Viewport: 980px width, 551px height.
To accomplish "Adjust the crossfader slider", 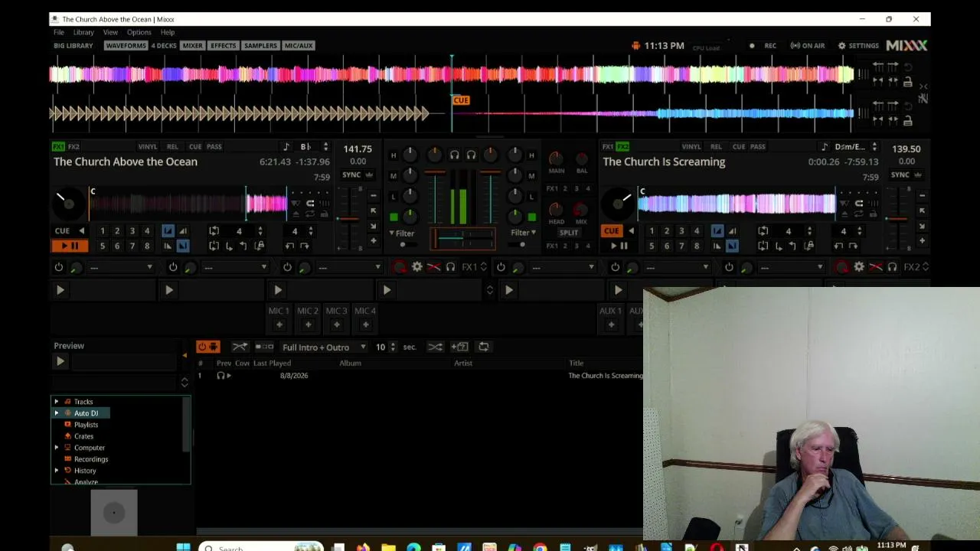I will click(x=463, y=240).
